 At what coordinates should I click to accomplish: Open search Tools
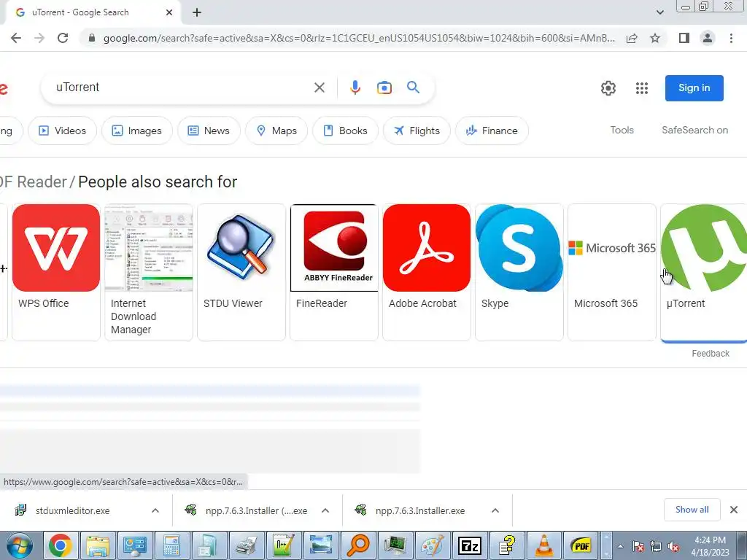point(622,130)
